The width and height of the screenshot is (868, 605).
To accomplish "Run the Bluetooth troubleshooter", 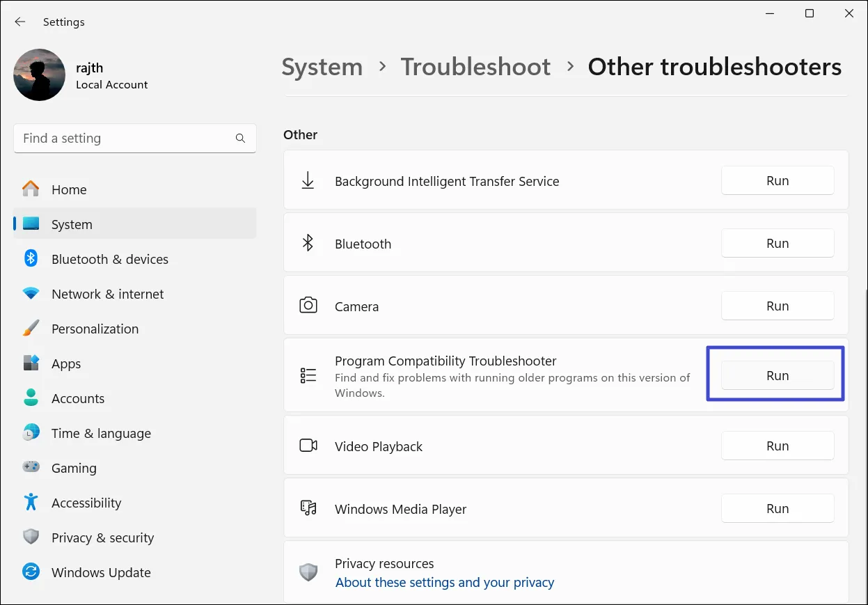I will pyautogui.click(x=777, y=243).
